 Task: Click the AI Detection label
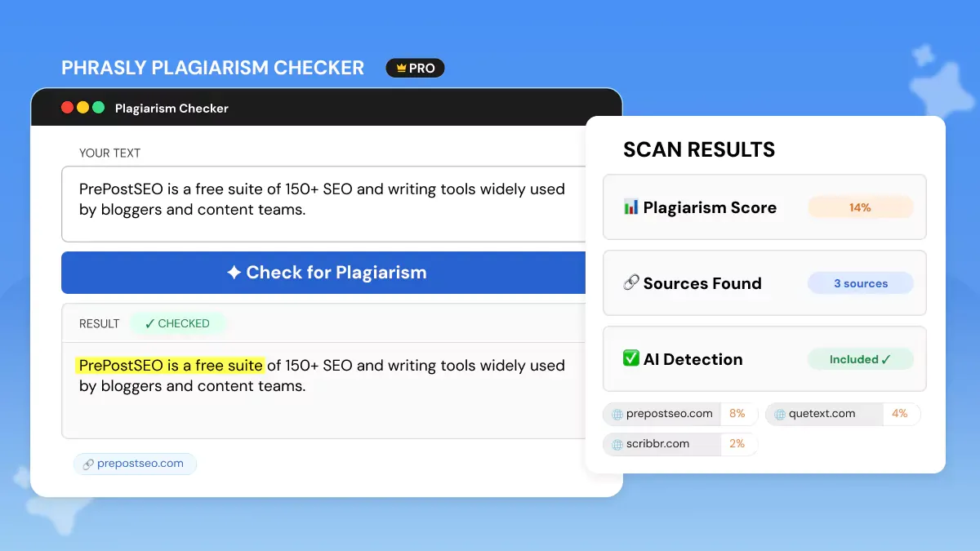tap(693, 359)
